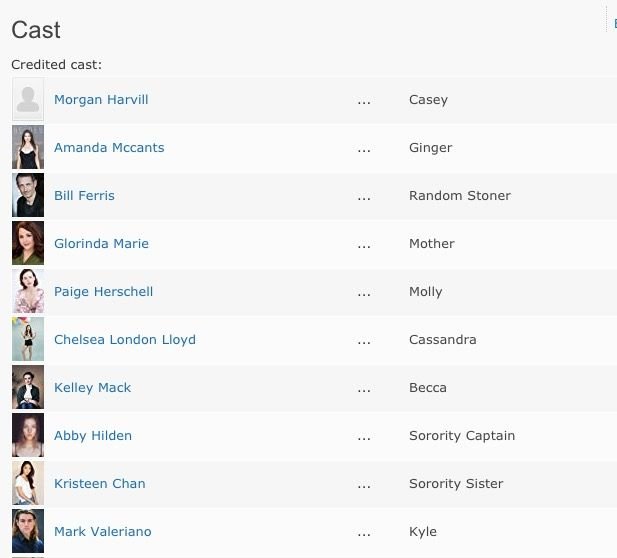Click the Bill Ferris name link

tap(84, 196)
